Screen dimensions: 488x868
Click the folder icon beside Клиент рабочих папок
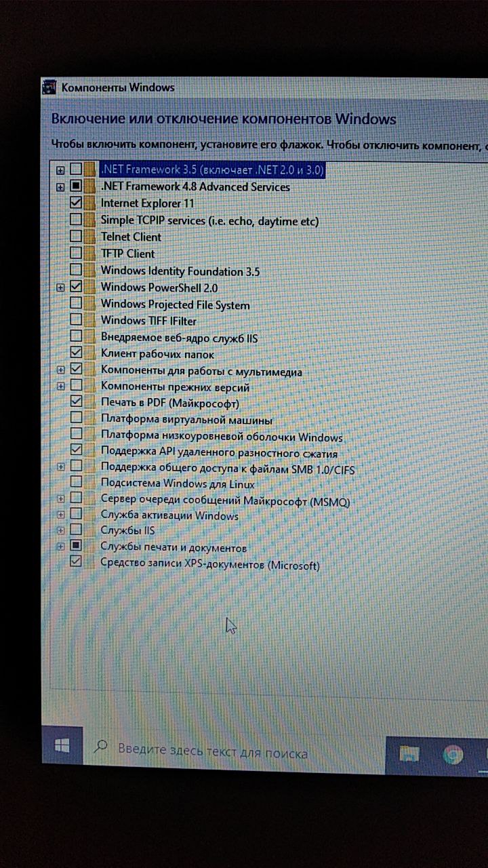click(90, 353)
